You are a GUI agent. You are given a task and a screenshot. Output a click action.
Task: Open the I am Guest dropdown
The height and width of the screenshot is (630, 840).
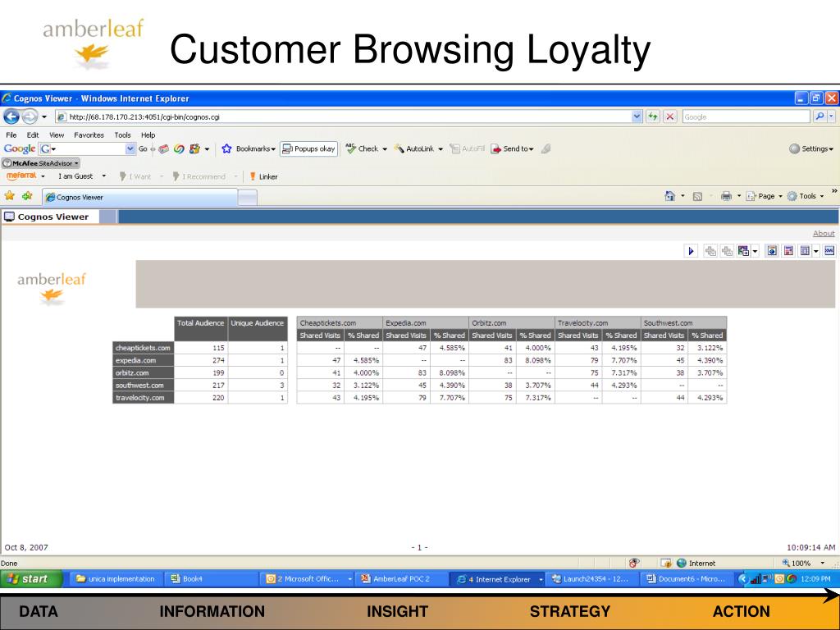(x=81, y=176)
